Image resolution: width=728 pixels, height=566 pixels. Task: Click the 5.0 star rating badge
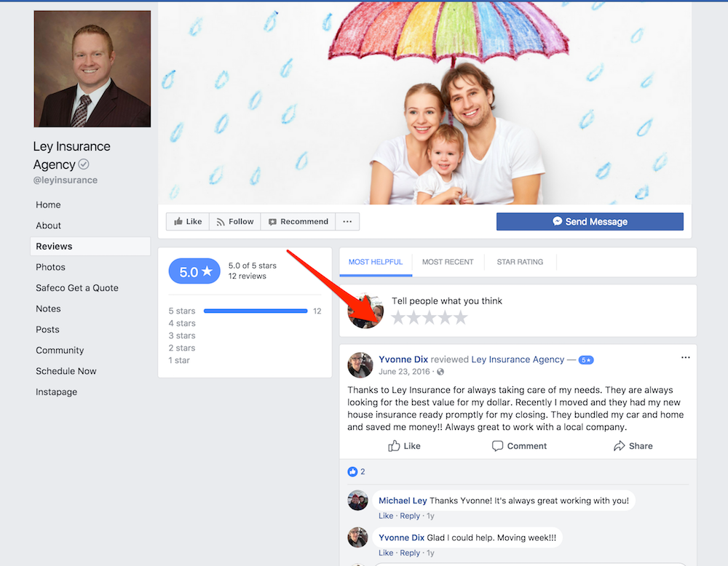click(194, 271)
